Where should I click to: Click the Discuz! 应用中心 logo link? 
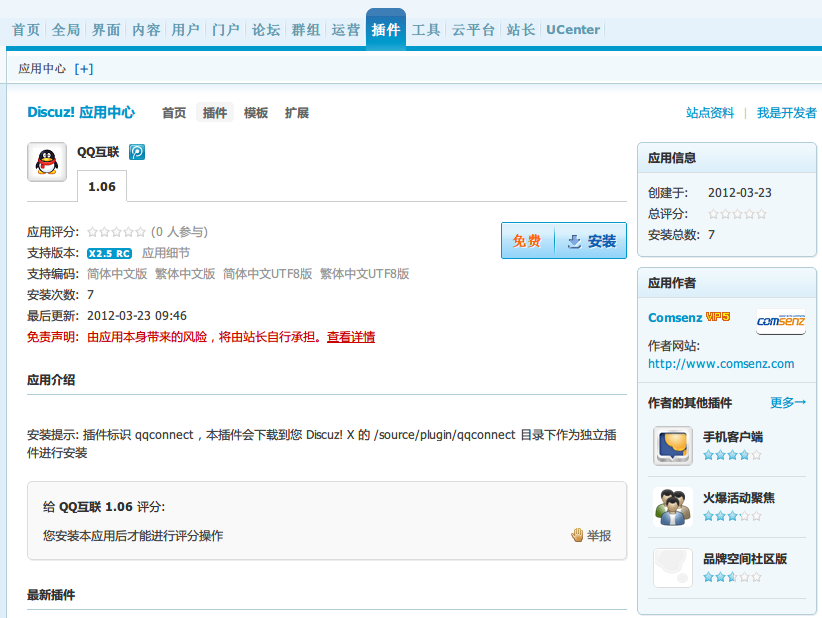pos(81,112)
